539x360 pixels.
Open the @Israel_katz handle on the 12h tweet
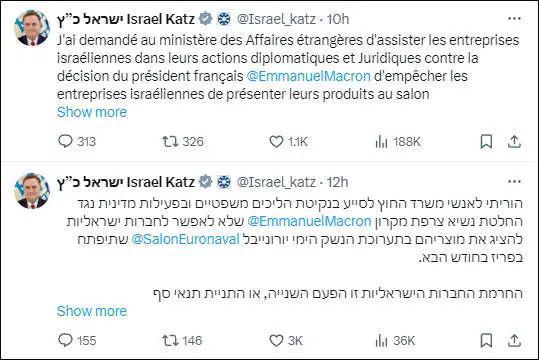coord(276,182)
